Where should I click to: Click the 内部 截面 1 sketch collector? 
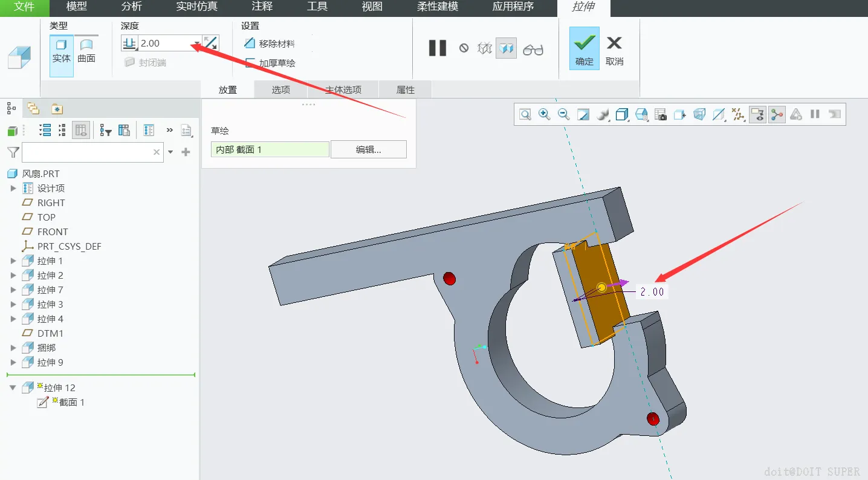click(x=270, y=149)
